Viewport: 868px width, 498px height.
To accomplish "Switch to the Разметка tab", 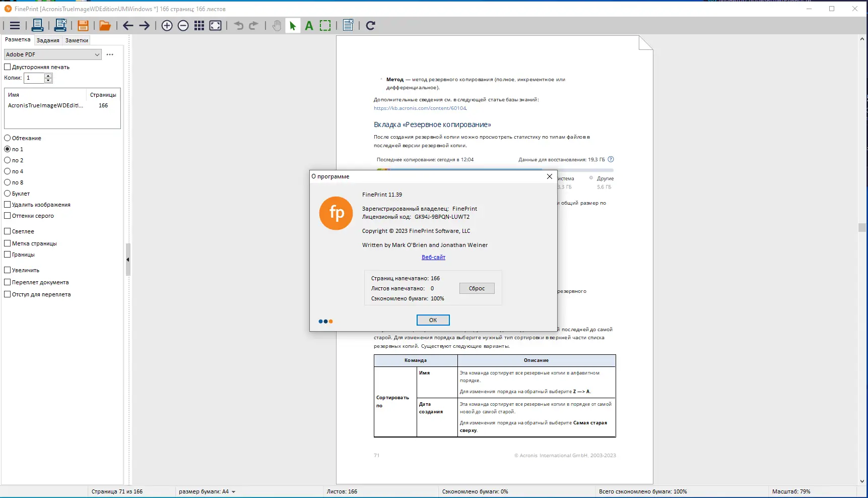I will click(x=18, y=40).
